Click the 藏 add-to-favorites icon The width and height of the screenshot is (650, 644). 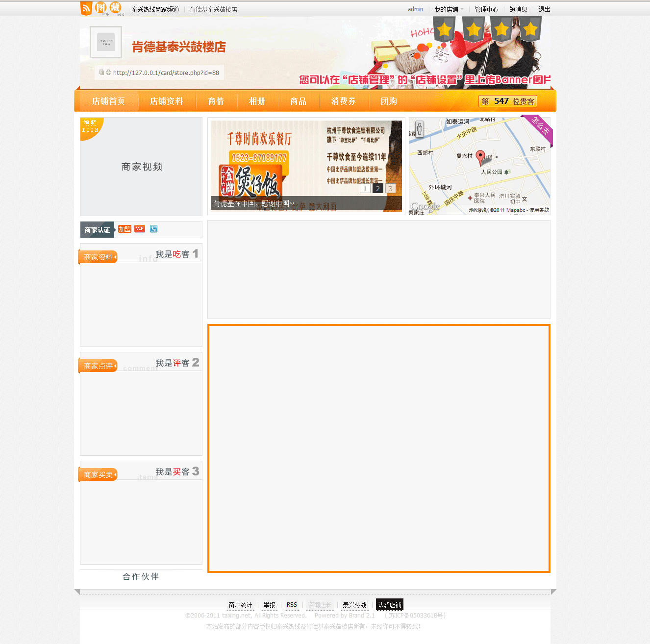[115, 8]
